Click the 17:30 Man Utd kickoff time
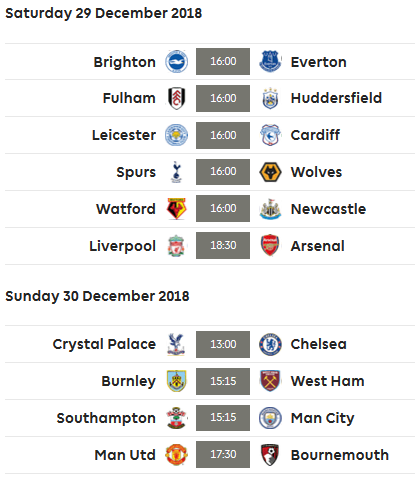Image resolution: width=415 pixels, height=484 pixels. click(x=223, y=454)
